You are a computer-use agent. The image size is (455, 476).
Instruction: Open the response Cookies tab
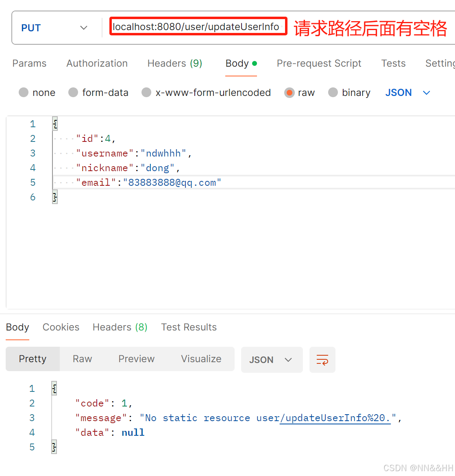tap(61, 327)
